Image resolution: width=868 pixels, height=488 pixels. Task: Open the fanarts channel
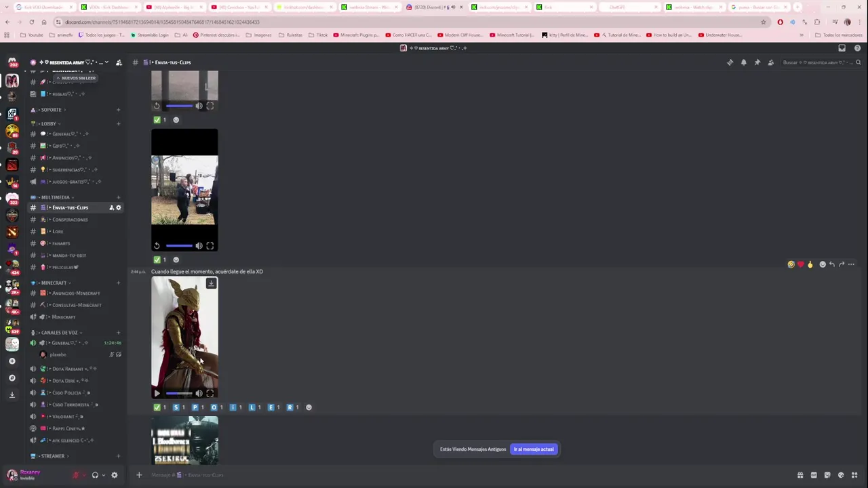point(75,243)
